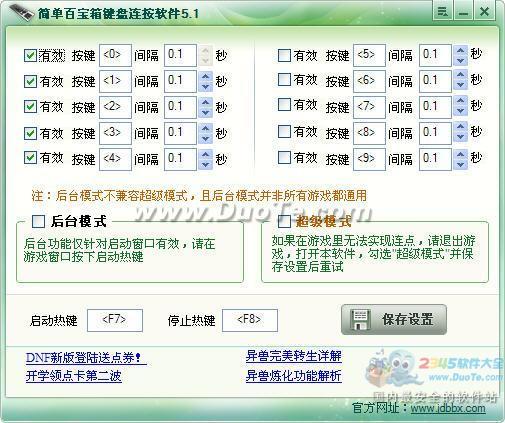505x423 pixels.
Task: Enable the 后台模式 checkbox
Action: click(x=38, y=221)
